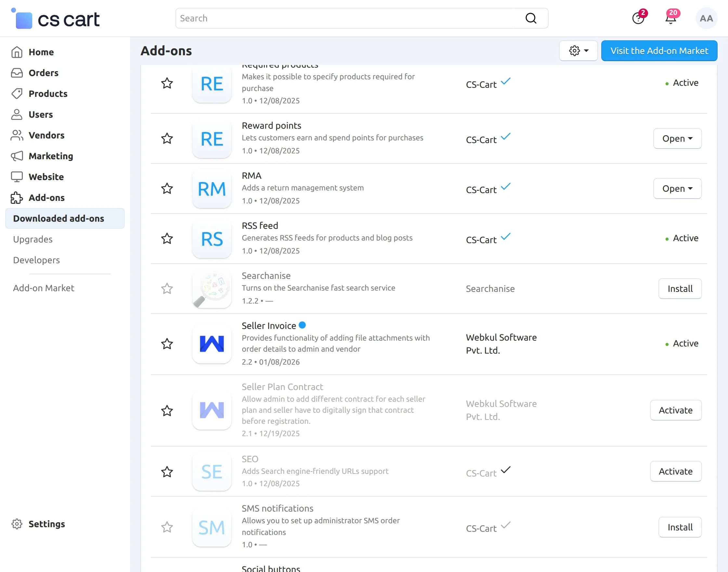This screenshot has height=572, width=728.
Task: Click the AA user avatar
Action: [x=706, y=19]
